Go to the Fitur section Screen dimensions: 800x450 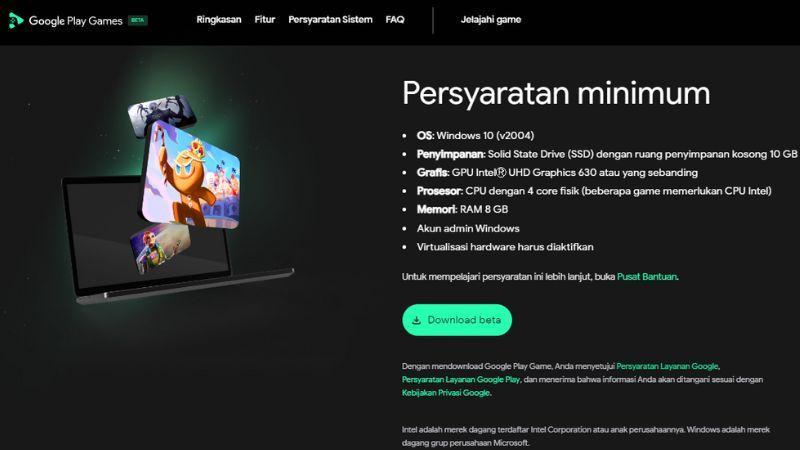pos(264,19)
